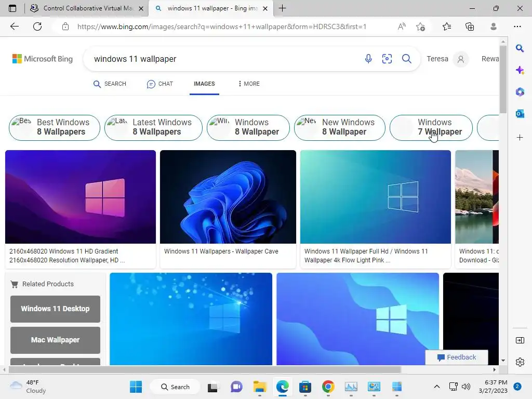This screenshot has height=399, width=532.
Task: Open Read aloud in address bar
Action: click(x=402, y=26)
